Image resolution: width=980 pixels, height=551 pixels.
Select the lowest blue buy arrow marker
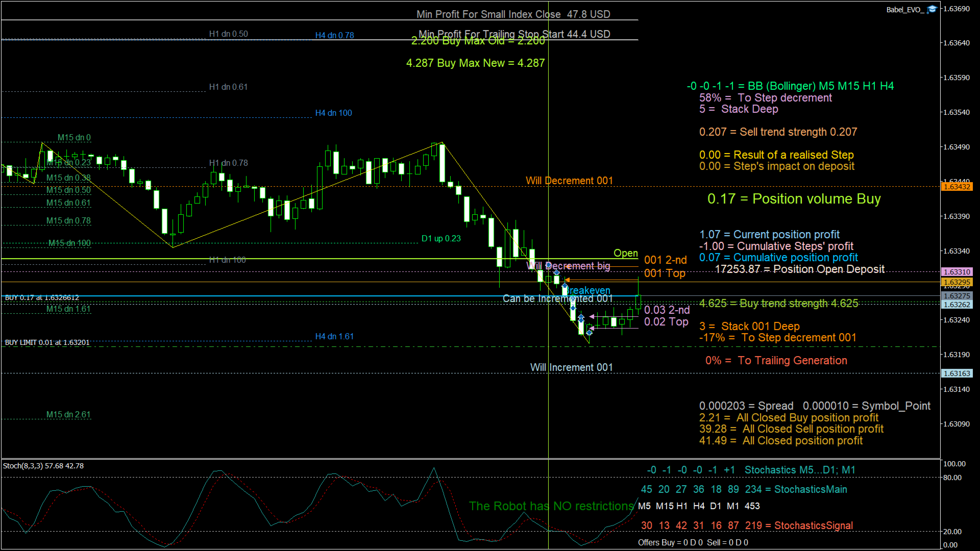point(590,332)
